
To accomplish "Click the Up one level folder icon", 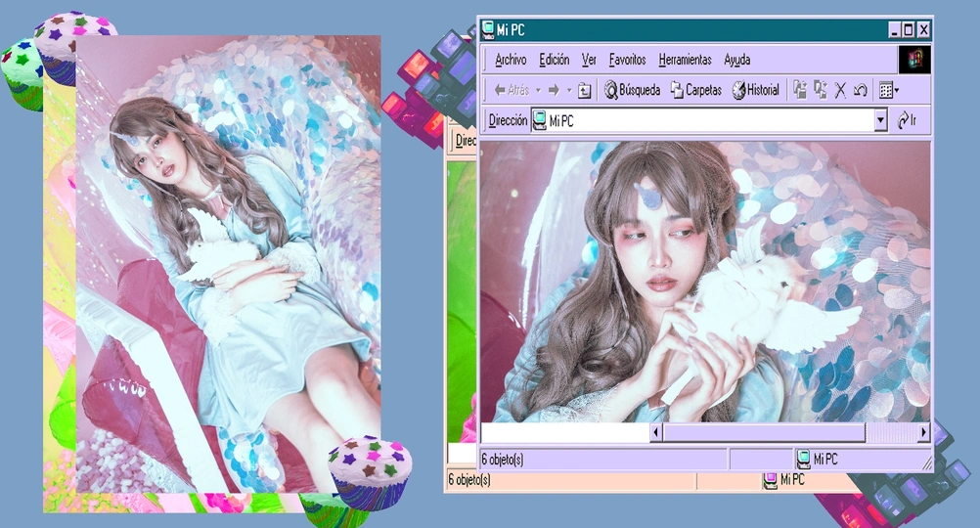I will click(584, 91).
